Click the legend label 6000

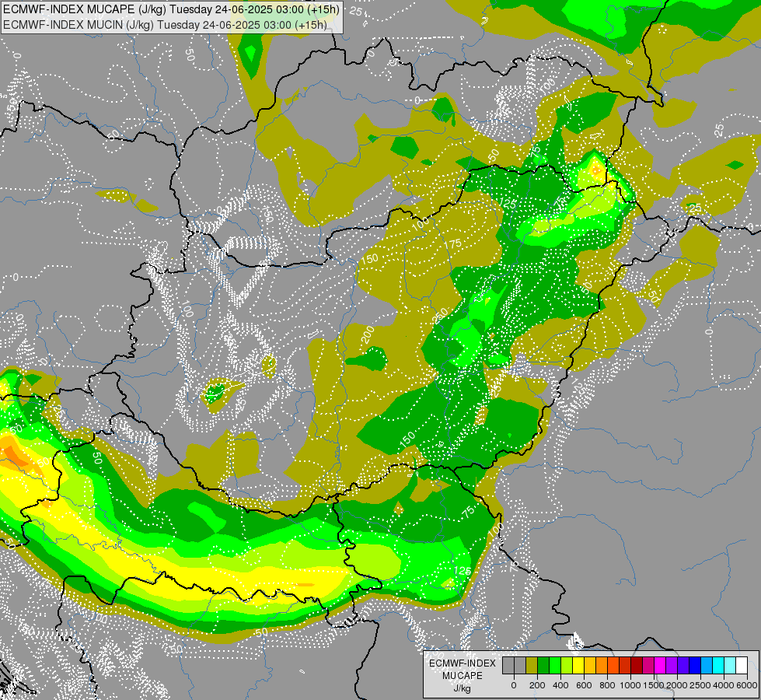747,685
